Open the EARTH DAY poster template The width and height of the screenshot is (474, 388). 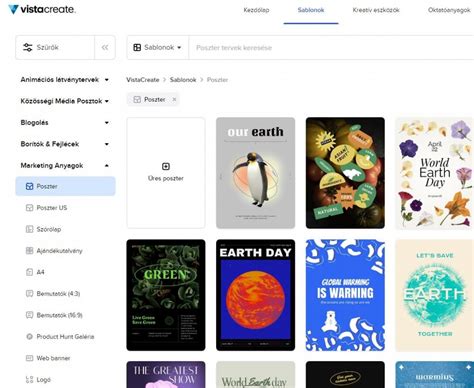click(255, 295)
